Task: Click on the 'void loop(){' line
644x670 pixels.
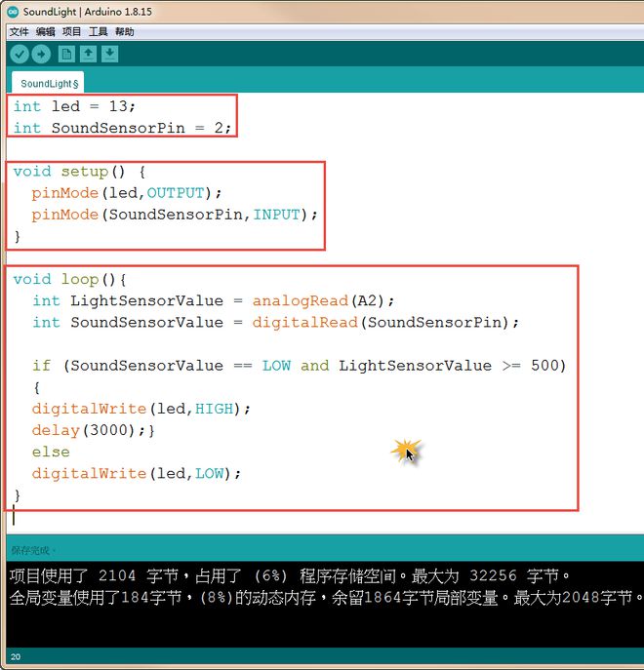Action: (x=69, y=279)
